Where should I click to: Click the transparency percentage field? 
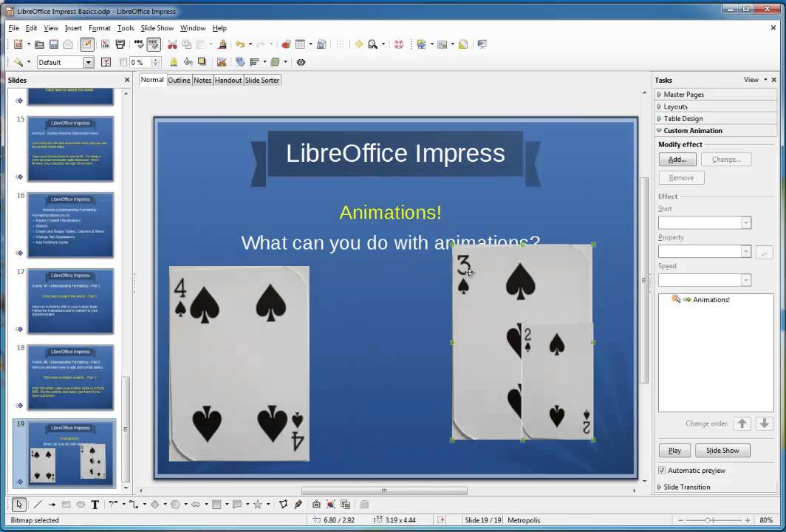tap(140, 62)
